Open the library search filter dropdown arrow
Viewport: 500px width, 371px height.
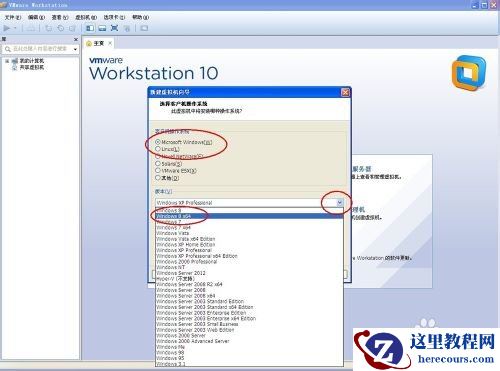click(x=75, y=49)
